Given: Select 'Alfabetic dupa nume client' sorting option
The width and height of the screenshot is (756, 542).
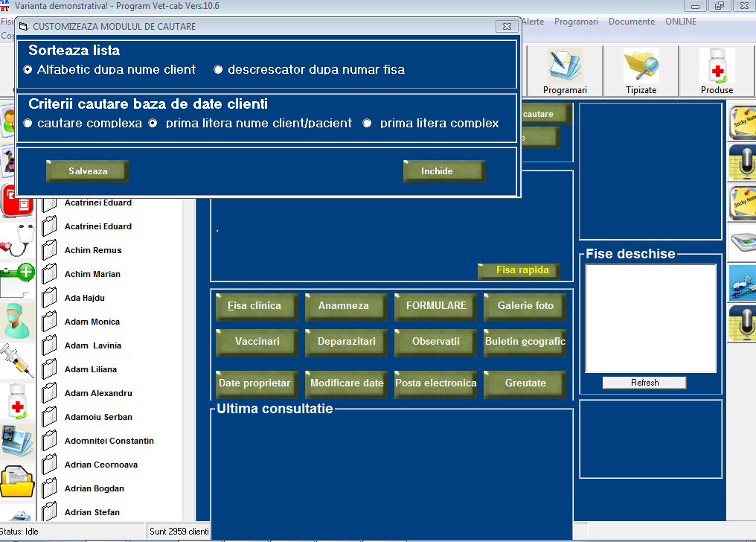Looking at the screenshot, I should (28, 70).
